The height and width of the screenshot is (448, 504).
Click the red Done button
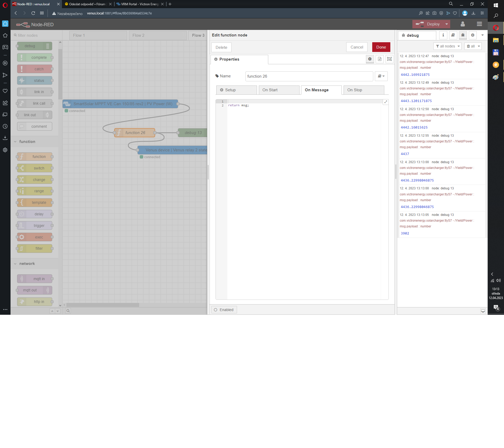[x=381, y=47]
